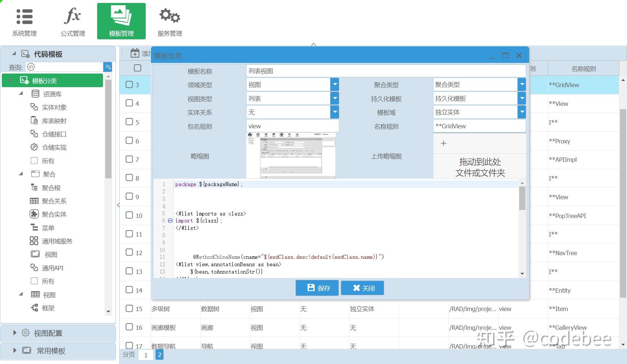
Task: Switch to the 公式管理 tab
Action: click(73, 20)
